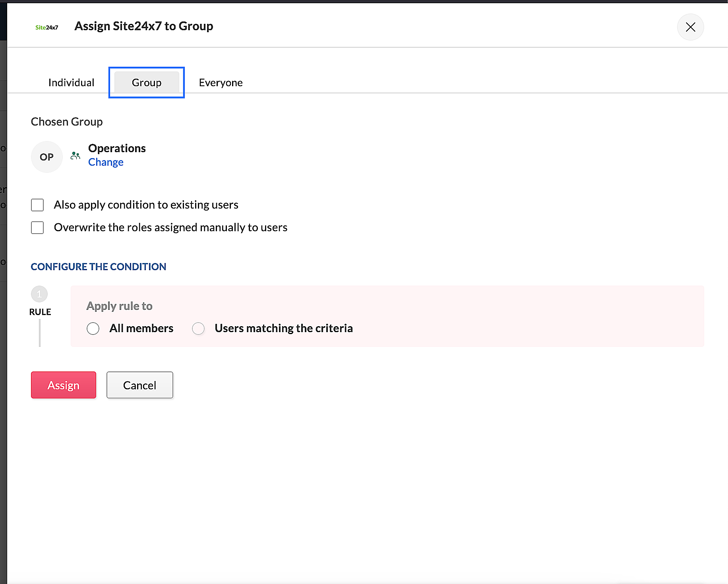This screenshot has width=728, height=584.
Task: Click the Configure the Condition heading
Action: 98,267
